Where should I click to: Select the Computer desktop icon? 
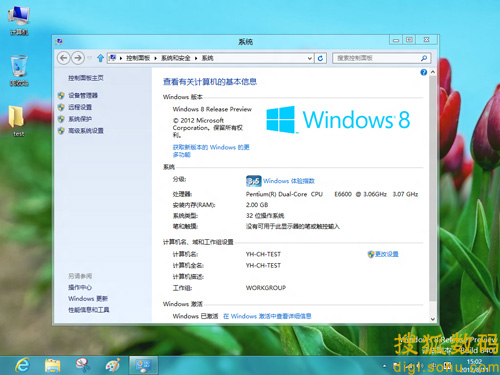(19, 21)
